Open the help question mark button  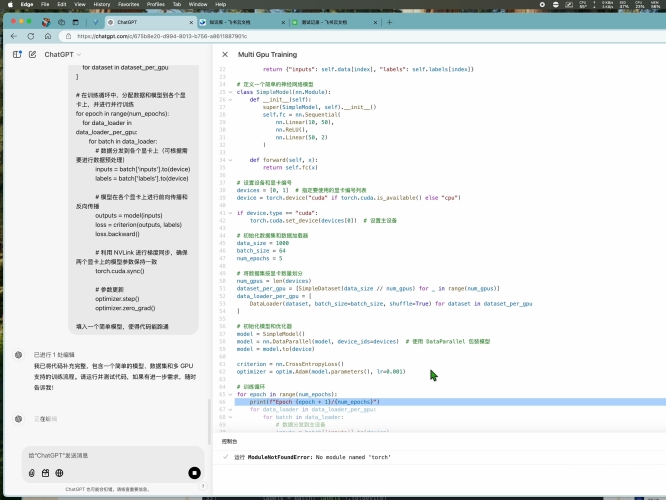203,486
